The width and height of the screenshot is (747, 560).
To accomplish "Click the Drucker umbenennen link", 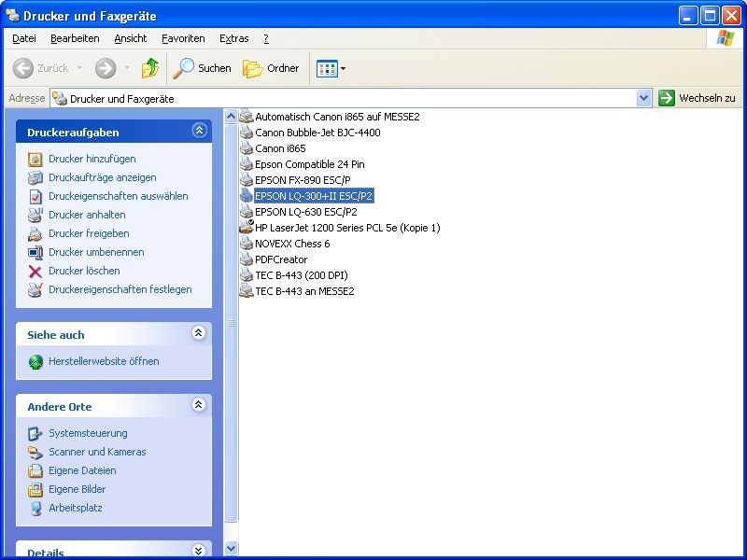I will coord(96,252).
